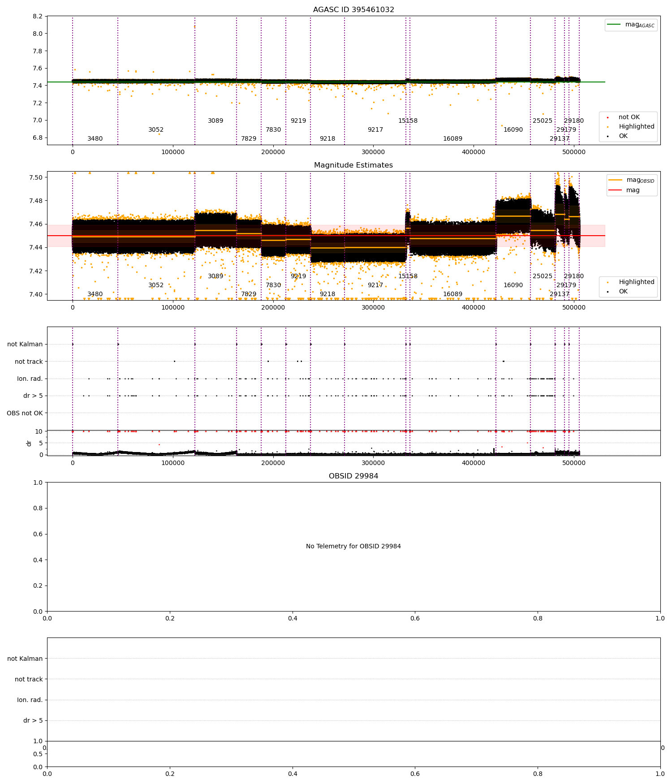Click label 3052 in Magnitude Estimates plot
Image resolution: width=672 pixels, height=784 pixels.
pyautogui.click(x=156, y=285)
